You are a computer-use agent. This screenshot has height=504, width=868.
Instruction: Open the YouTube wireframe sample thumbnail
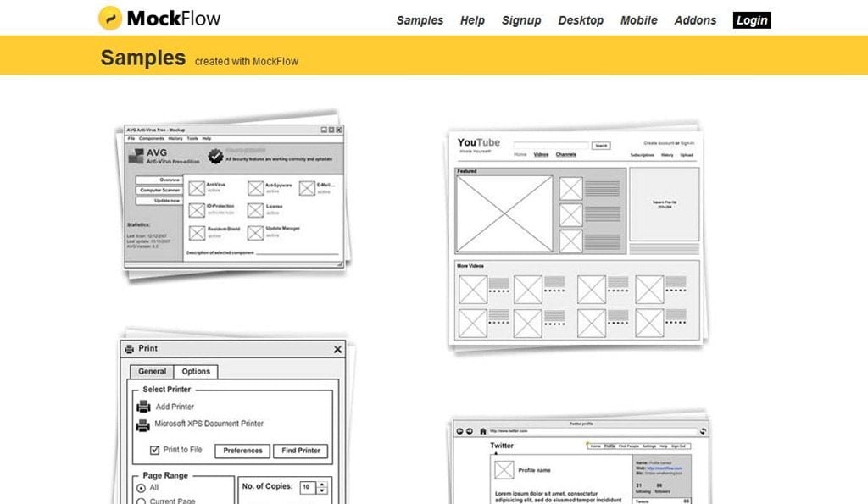click(x=577, y=237)
